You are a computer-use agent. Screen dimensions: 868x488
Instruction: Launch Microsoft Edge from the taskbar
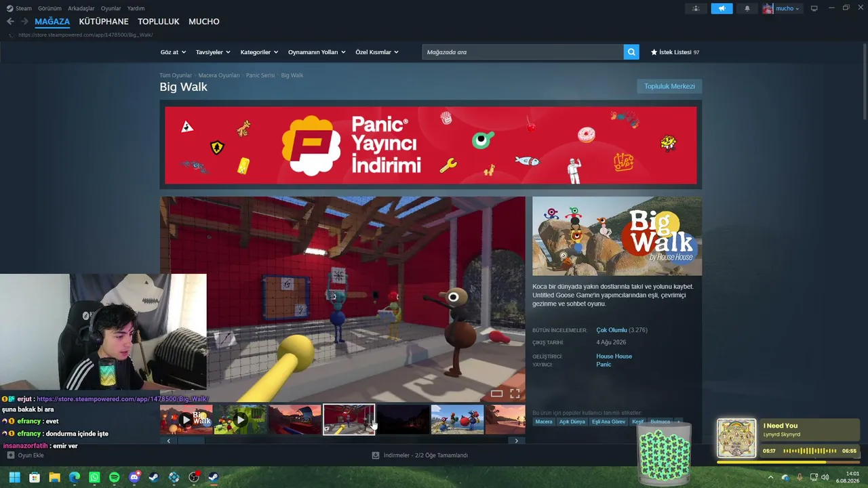click(75, 477)
